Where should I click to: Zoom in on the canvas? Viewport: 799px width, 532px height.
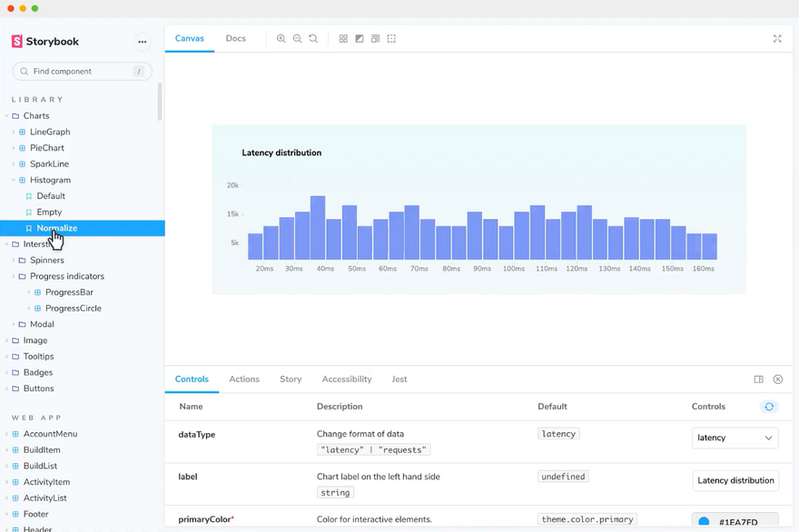tap(281, 39)
